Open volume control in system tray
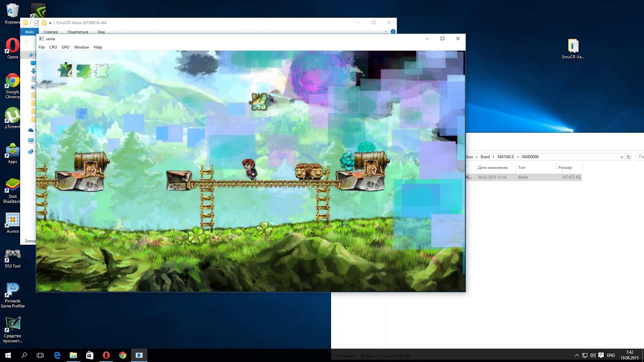The width and height of the screenshot is (644, 362). click(593, 355)
